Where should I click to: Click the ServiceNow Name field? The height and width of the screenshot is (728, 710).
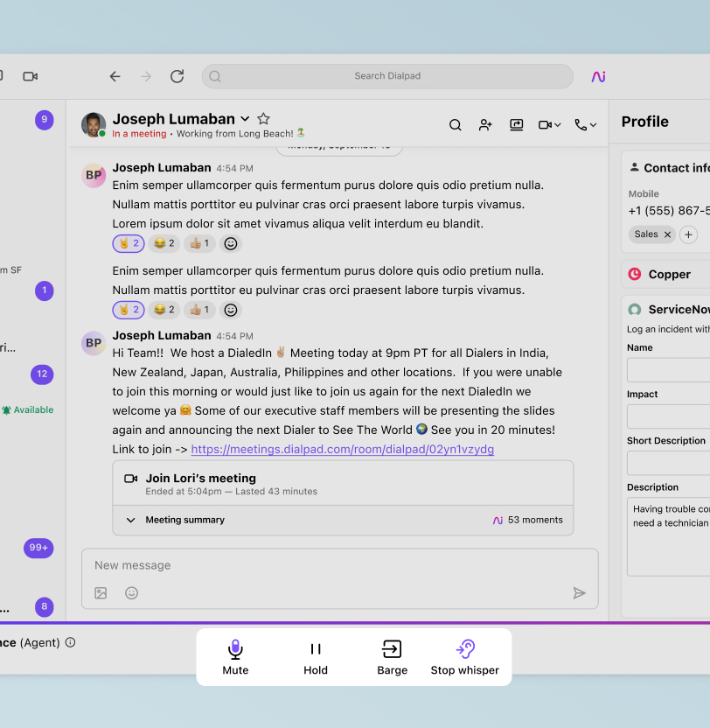668,370
